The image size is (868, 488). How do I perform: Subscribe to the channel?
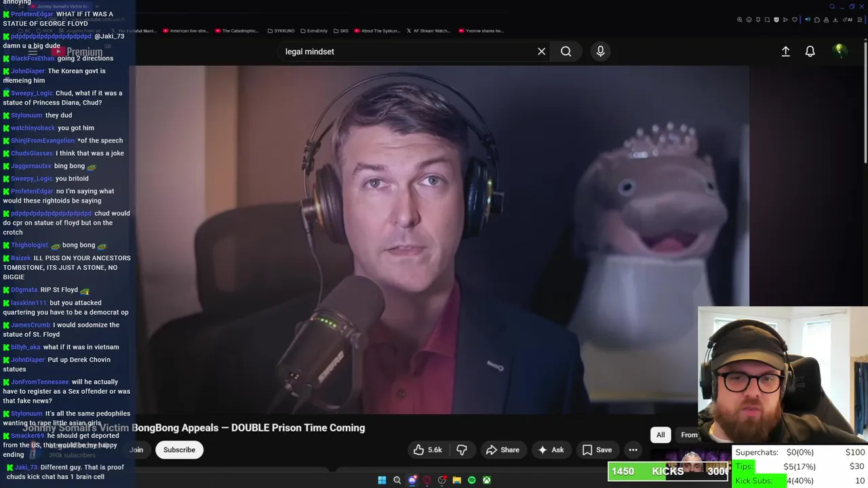pyautogui.click(x=179, y=450)
